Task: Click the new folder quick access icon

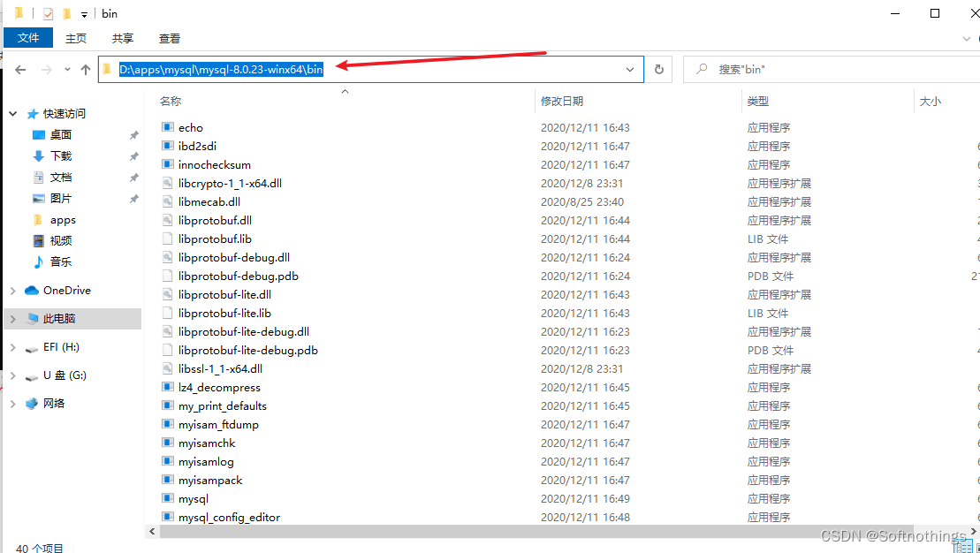Action: click(x=67, y=14)
